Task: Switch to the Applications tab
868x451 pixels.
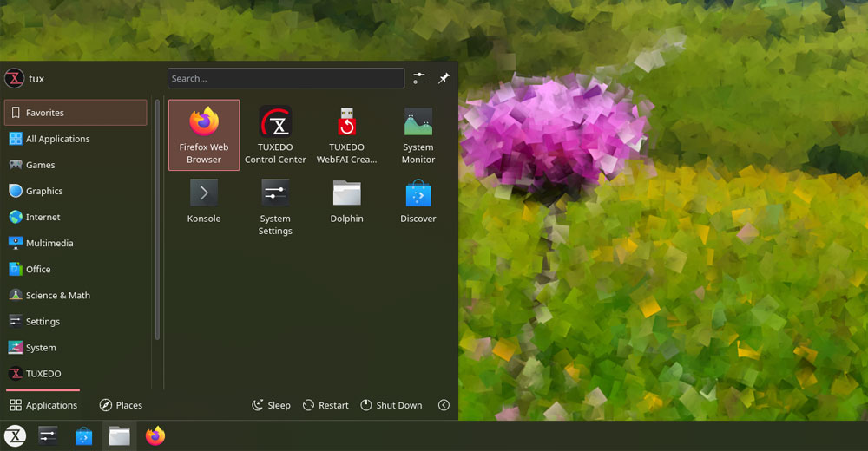Action: 43,405
